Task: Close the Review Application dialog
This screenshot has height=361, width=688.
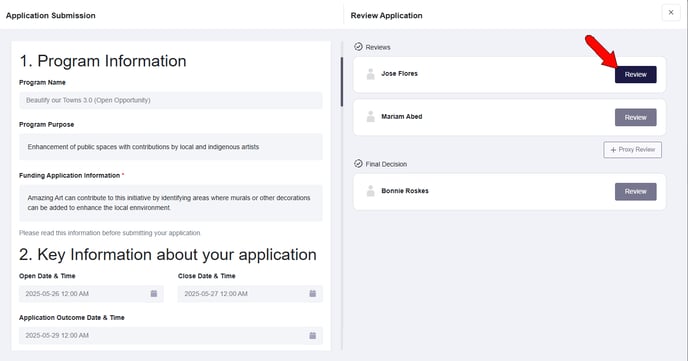Action: click(x=671, y=12)
